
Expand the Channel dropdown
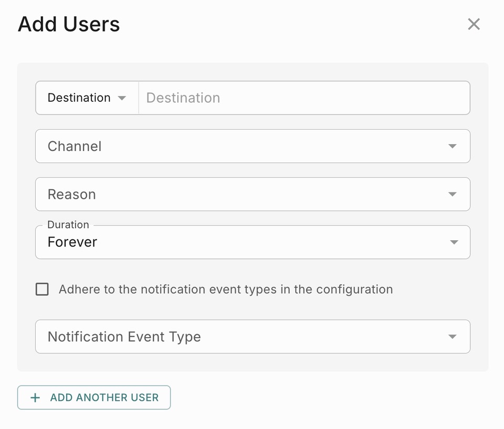pyautogui.click(x=252, y=146)
